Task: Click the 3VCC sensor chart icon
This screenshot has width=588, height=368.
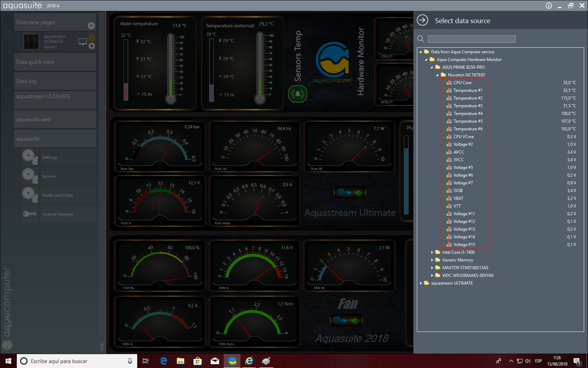Action: 449,160
